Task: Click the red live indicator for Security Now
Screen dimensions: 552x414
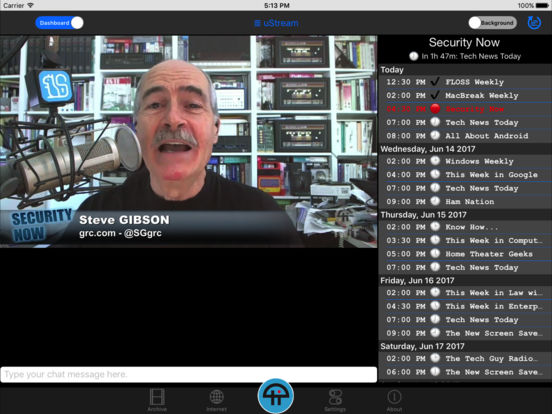Action: coord(435,109)
